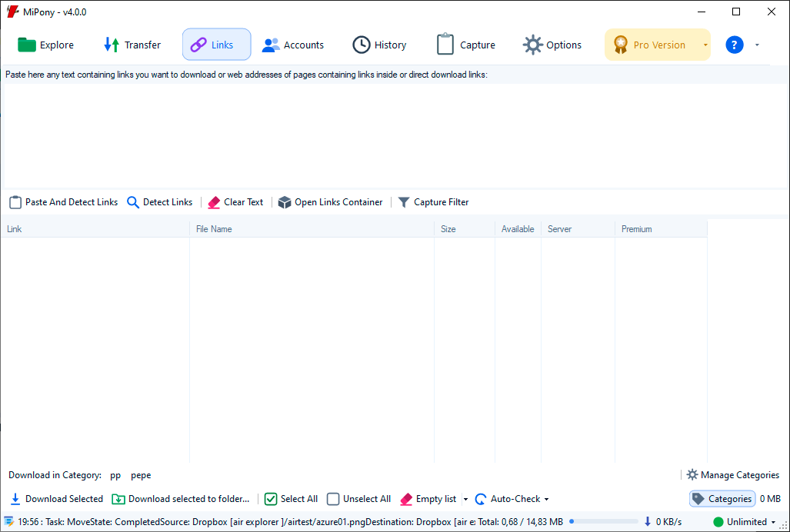Click Detect Links magnifier icon
This screenshot has height=532, width=790.
(133, 202)
